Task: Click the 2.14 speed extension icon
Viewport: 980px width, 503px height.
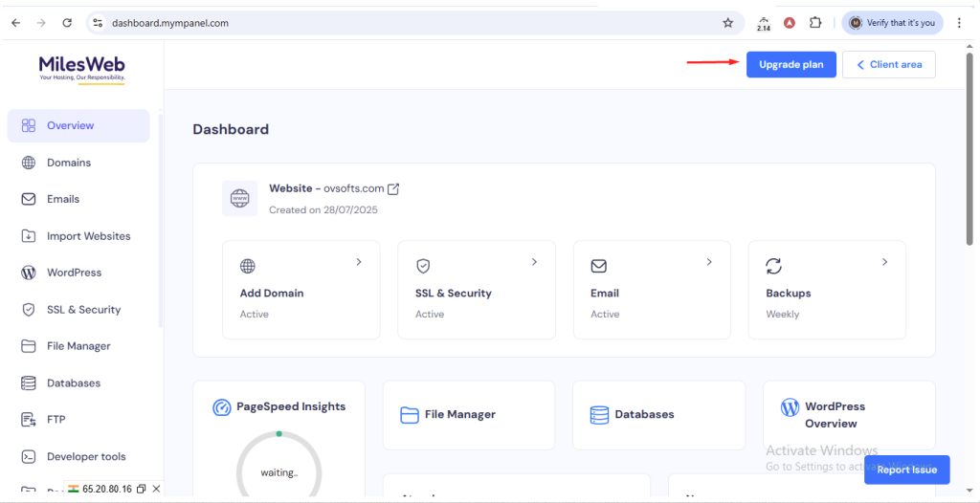Action: tap(763, 24)
